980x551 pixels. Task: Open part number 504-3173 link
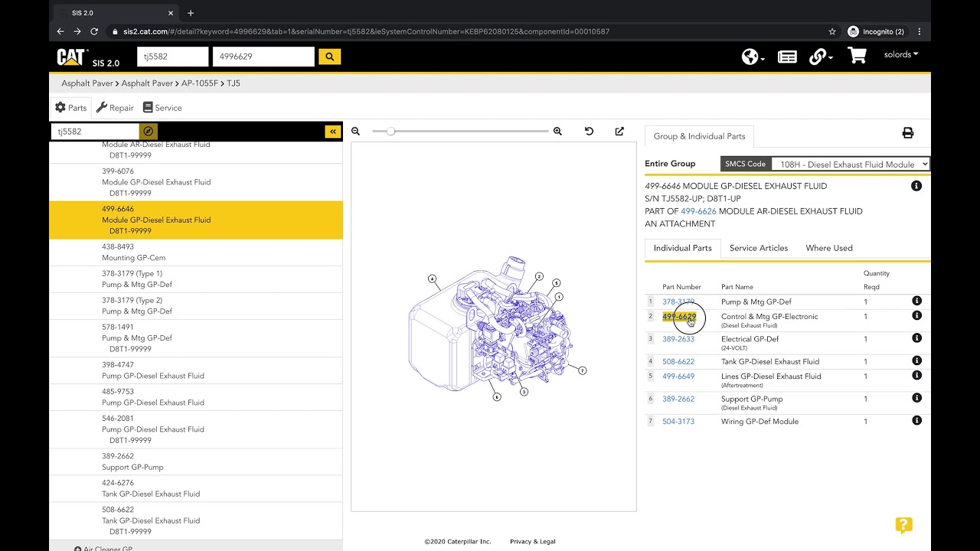(678, 421)
